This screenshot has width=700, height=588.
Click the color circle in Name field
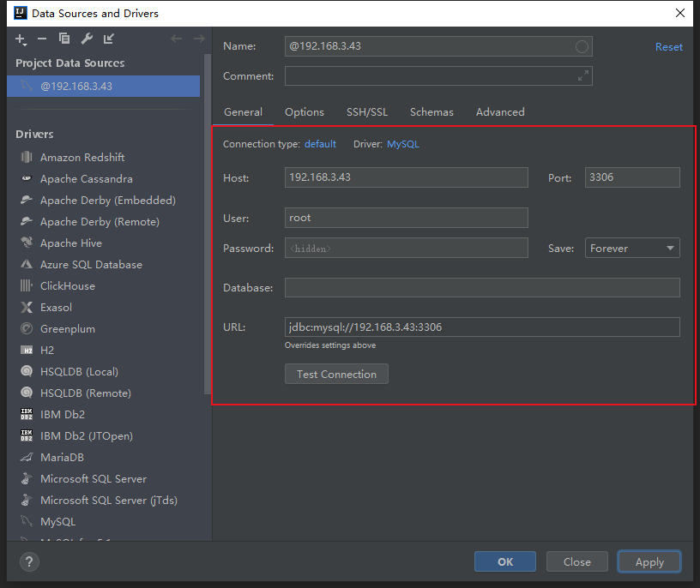[582, 46]
